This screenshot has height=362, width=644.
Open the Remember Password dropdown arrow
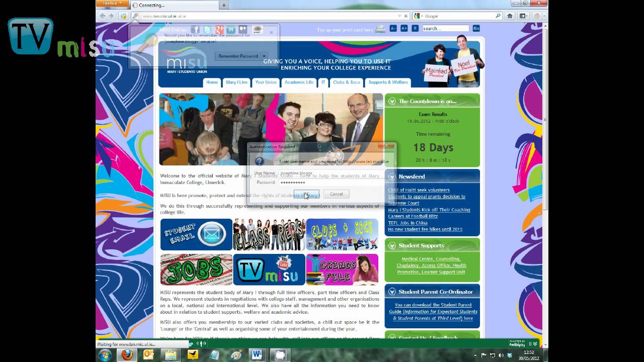coord(264,56)
